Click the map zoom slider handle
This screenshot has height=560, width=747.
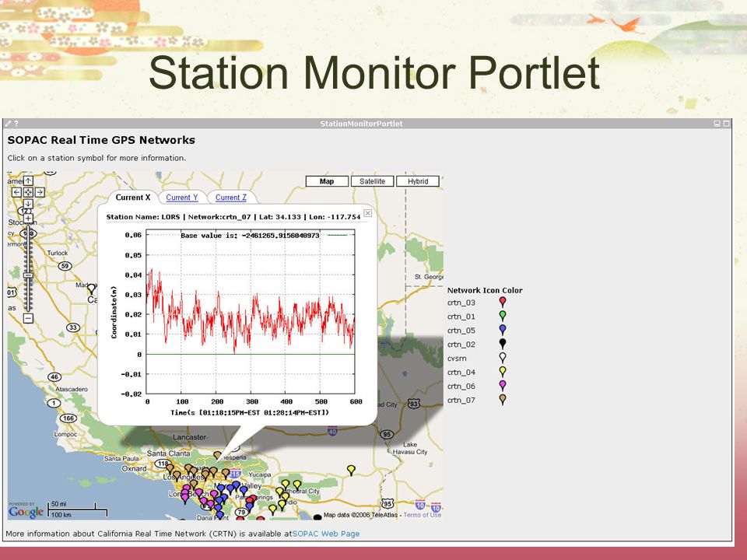29,275
